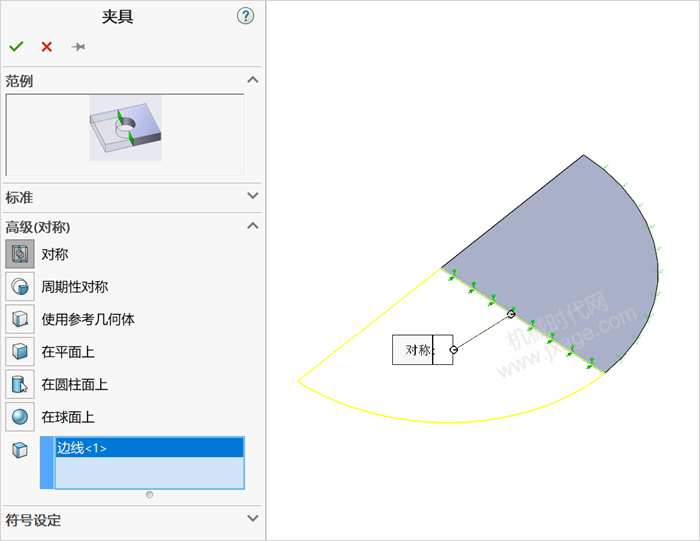Cancel the fixture with the red X
Viewport: 700px width, 541px height.
tap(46, 46)
